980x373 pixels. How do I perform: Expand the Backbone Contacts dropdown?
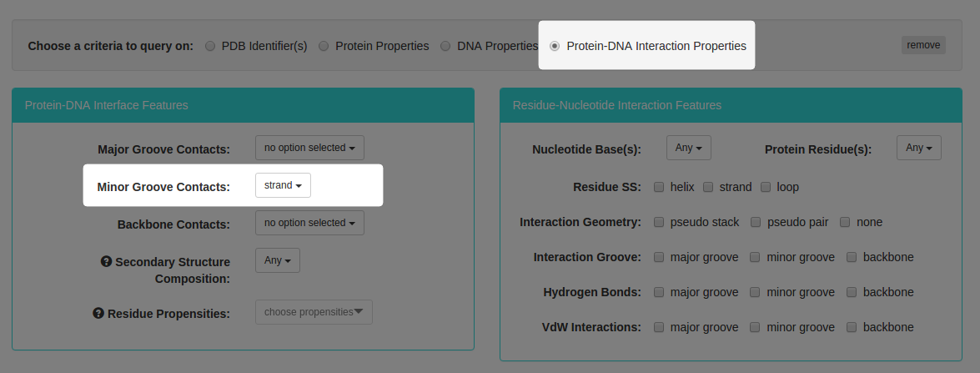click(x=309, y=223)
